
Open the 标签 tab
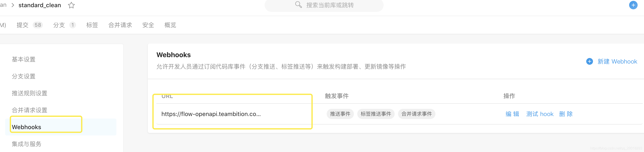tap(92, 25)
